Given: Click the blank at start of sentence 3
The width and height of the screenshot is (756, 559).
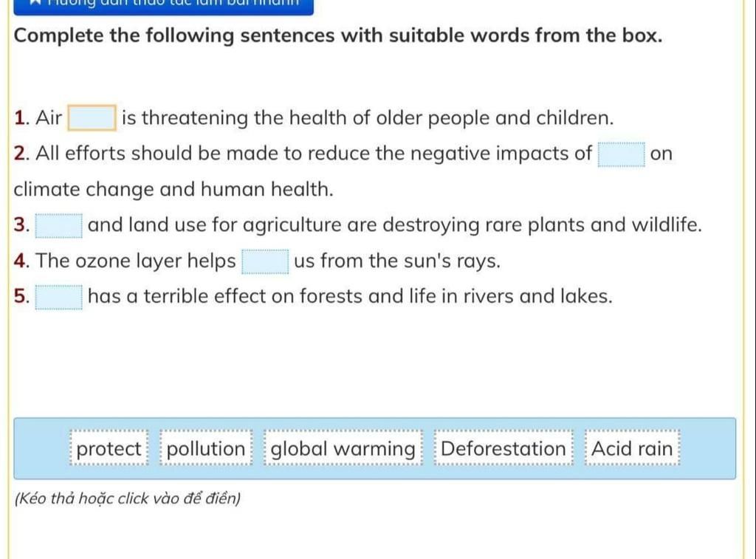Looking at the screenshot, I should coord(59,226).
